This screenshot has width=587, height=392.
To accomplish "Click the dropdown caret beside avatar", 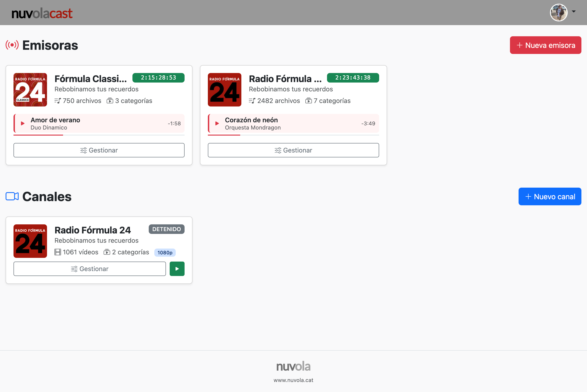I will (574, 11).
